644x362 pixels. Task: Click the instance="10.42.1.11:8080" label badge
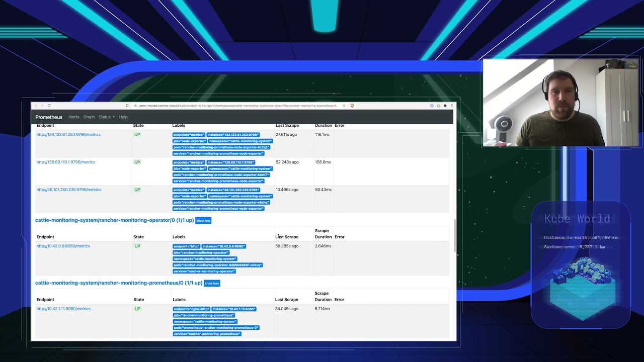pos(234,309)
